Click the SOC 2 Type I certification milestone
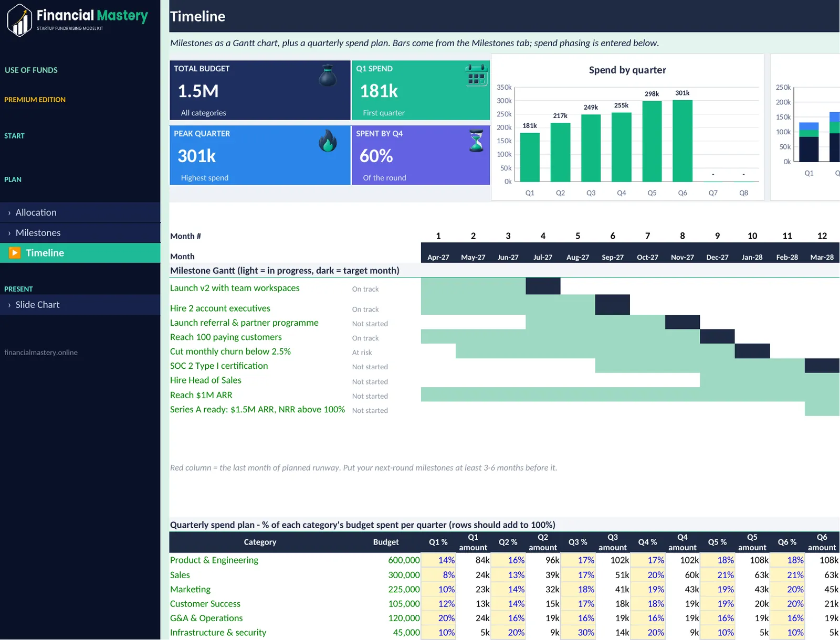 pos(219,366)
